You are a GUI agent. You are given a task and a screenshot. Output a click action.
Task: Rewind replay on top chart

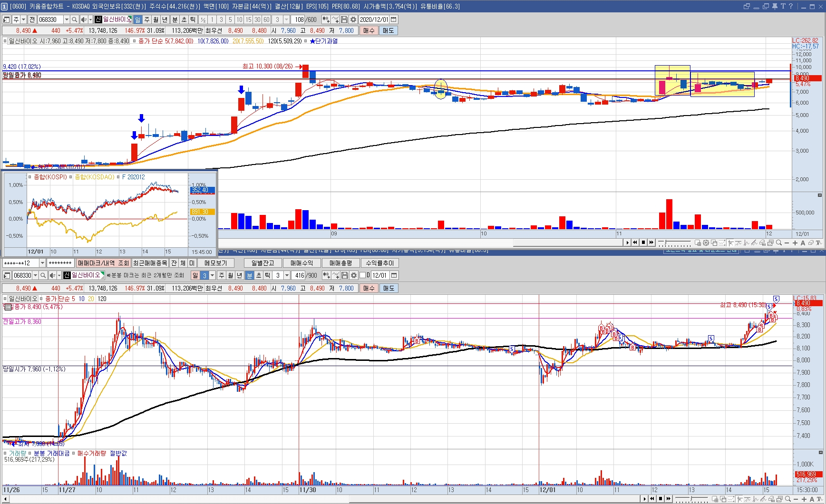[635, 242]
